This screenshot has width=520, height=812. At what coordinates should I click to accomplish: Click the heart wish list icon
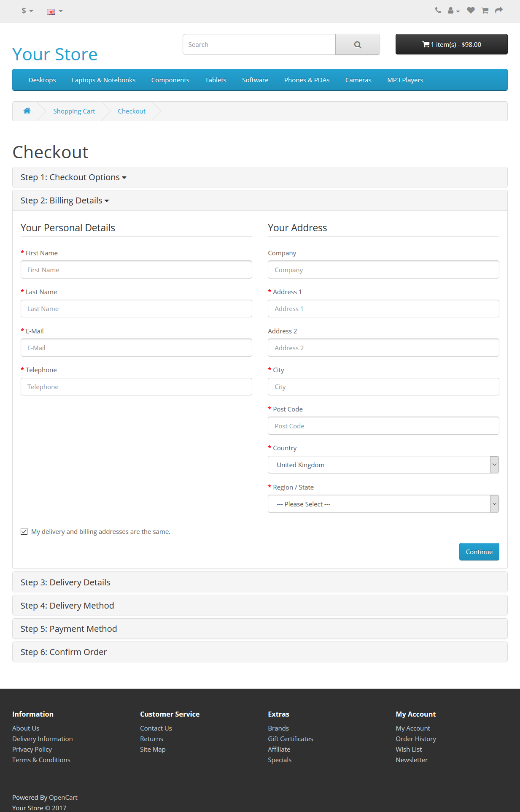click(471, 11)
